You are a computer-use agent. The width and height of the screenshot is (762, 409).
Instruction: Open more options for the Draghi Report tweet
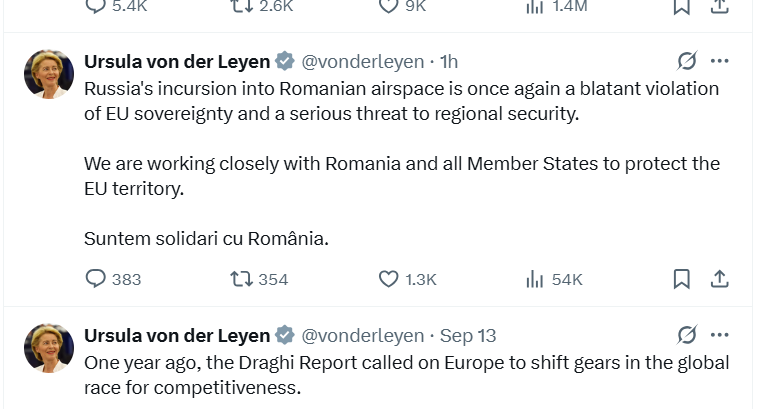720,335
